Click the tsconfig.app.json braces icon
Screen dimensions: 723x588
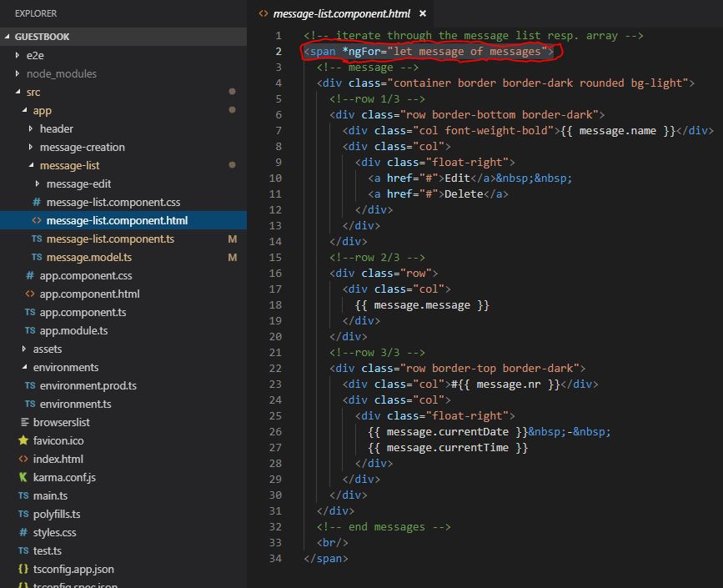(x=23, y=569)
